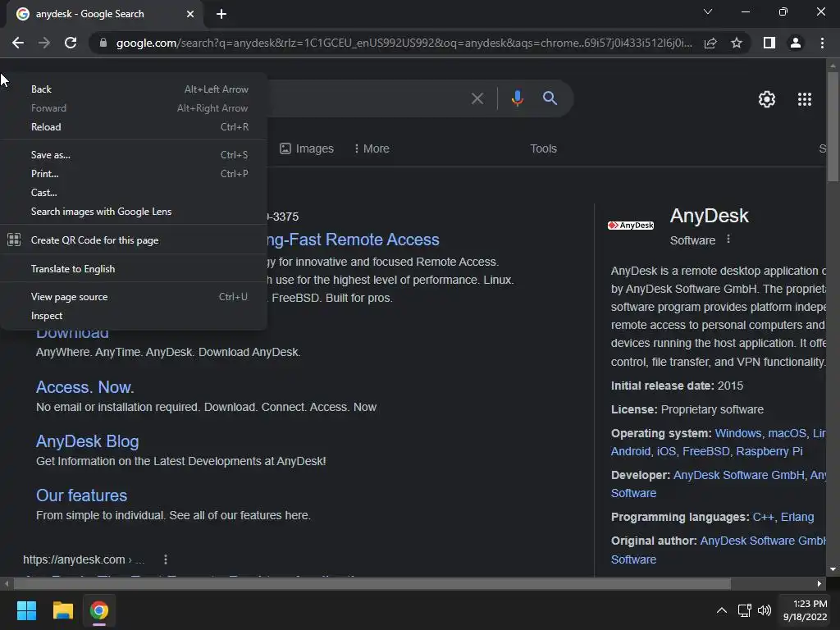Open the Windows Start menu
The width and height of the screenshot is (840, 630).
coord(26,610)
